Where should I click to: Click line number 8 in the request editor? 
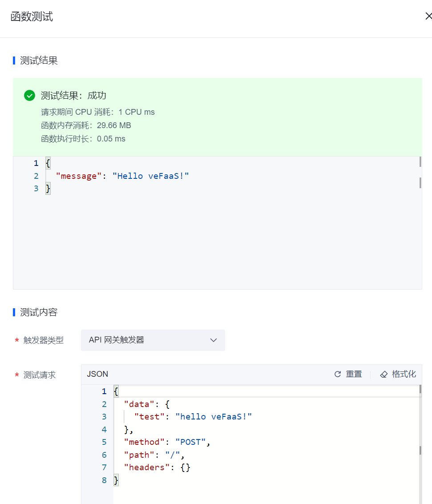[x=104, y=480]
